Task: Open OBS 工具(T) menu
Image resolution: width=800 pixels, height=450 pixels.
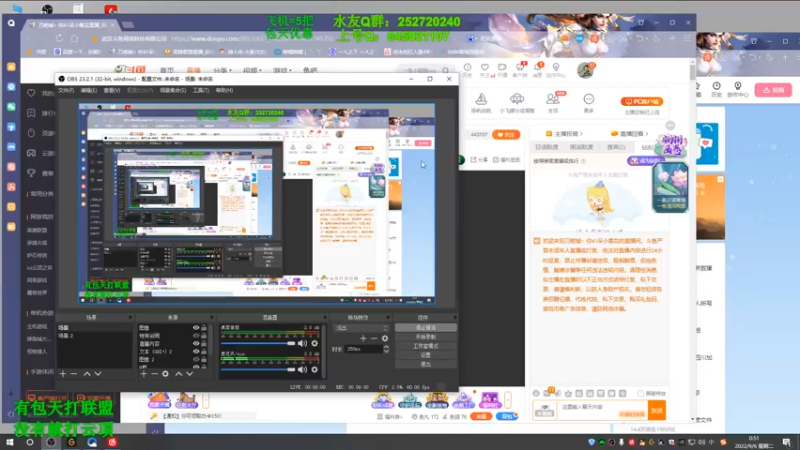Action: (x=201, y=90)
